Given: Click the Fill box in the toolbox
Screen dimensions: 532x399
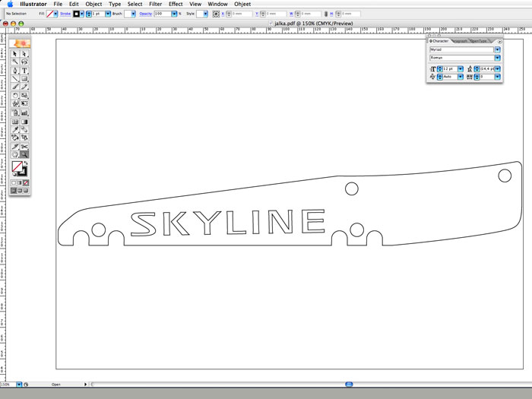Looking at the screenshot, I should [x=17, y=166].
